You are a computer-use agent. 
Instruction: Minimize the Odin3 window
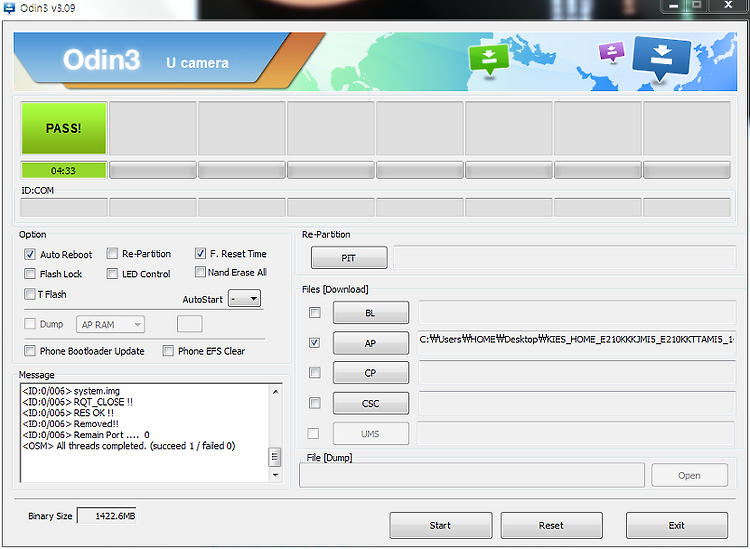pos(674,6)
